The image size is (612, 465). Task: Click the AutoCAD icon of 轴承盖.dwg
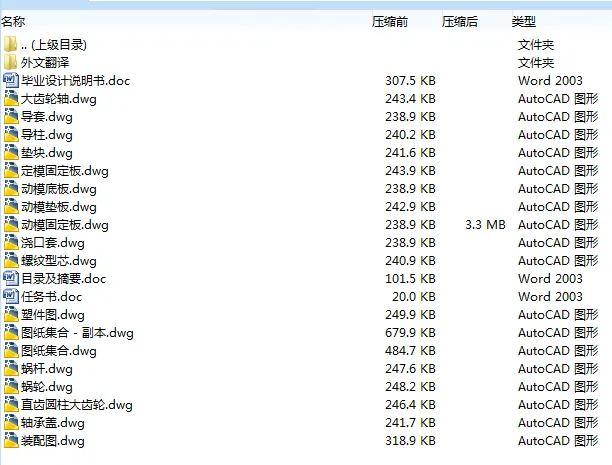click(x=11, y=422)
